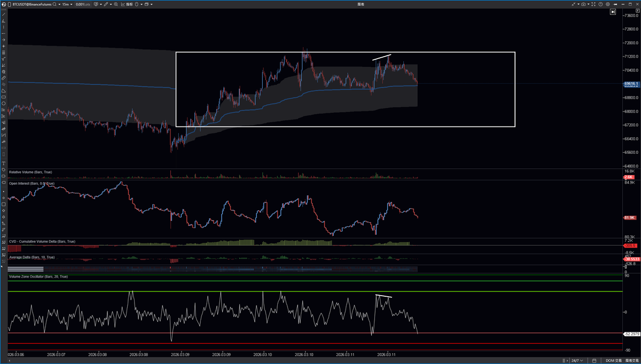Click the zoom-in magnifier icon
Viewport: 641px width, 364px height.
[x=116, y=4]
